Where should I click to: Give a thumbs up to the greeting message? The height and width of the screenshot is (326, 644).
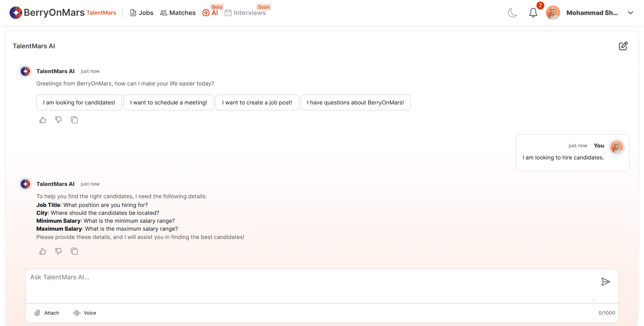click(42, 120)
